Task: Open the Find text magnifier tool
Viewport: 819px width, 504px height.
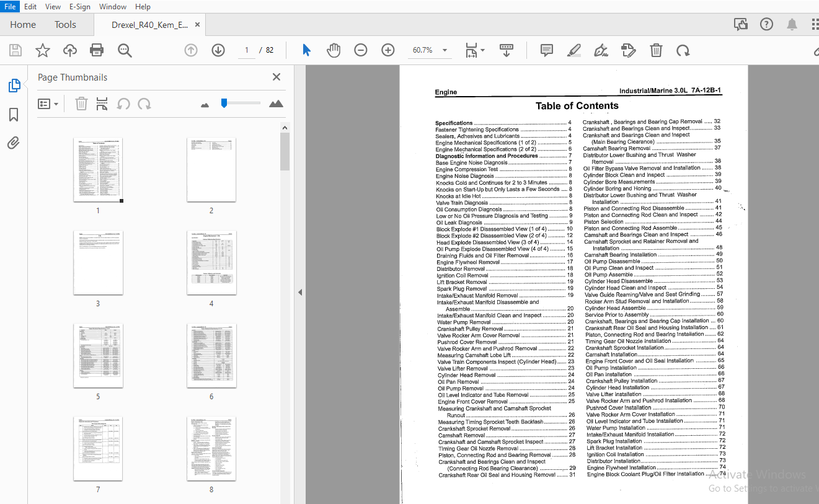Action: [x=125, y=50]
